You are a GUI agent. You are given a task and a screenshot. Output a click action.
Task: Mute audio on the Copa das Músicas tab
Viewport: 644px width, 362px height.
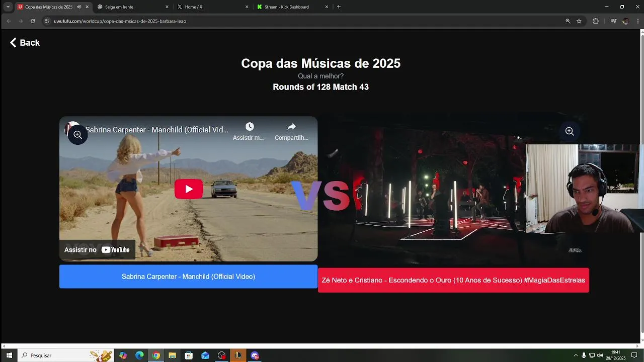tap(79, 7)
